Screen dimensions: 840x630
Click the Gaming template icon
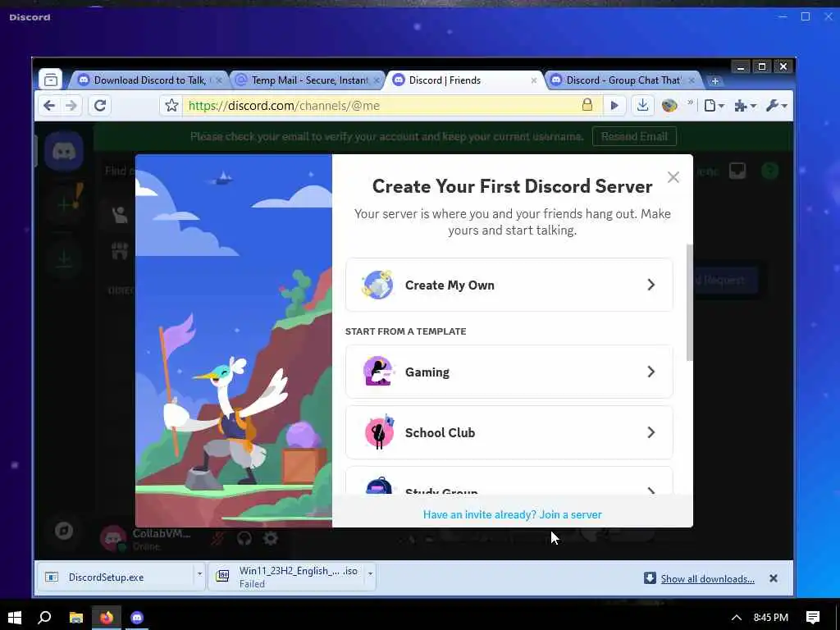[378, 372]
